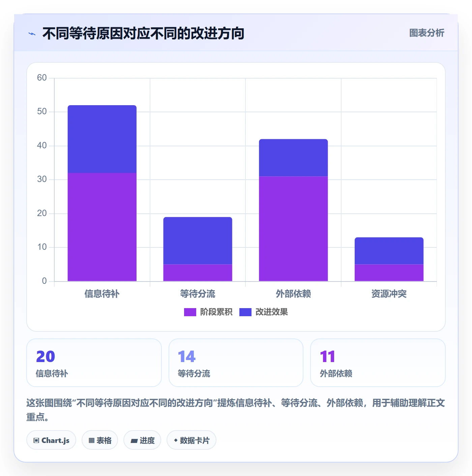Click the 图表分析 label in header
This screenshot has width=472, height=476.
pyautogui.click(x=426, y=33)
